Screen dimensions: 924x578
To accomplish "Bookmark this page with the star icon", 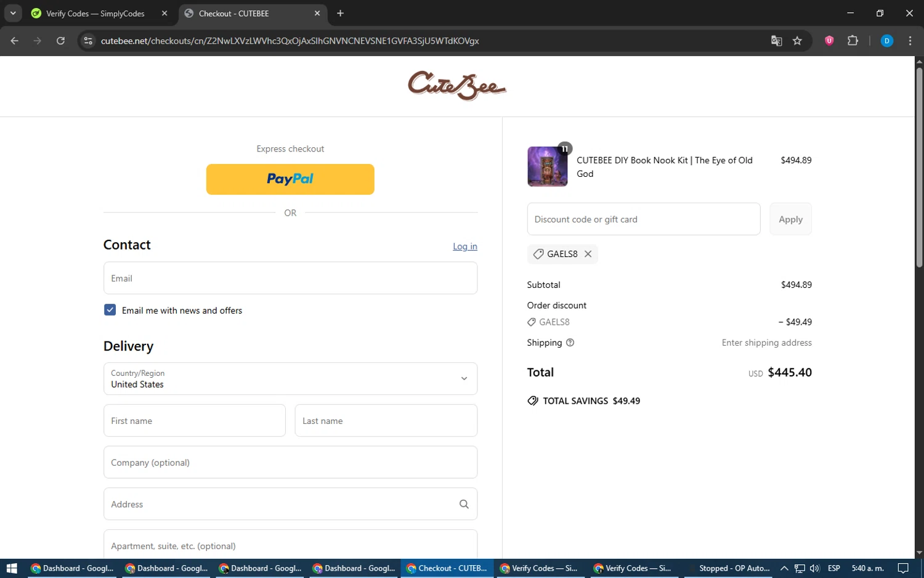I will [x=797, y=41].
